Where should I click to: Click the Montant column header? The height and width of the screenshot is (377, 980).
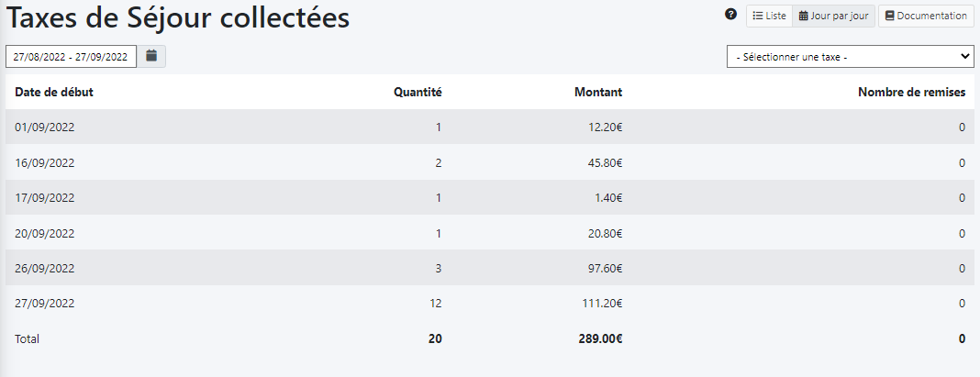tap(598, 92)
